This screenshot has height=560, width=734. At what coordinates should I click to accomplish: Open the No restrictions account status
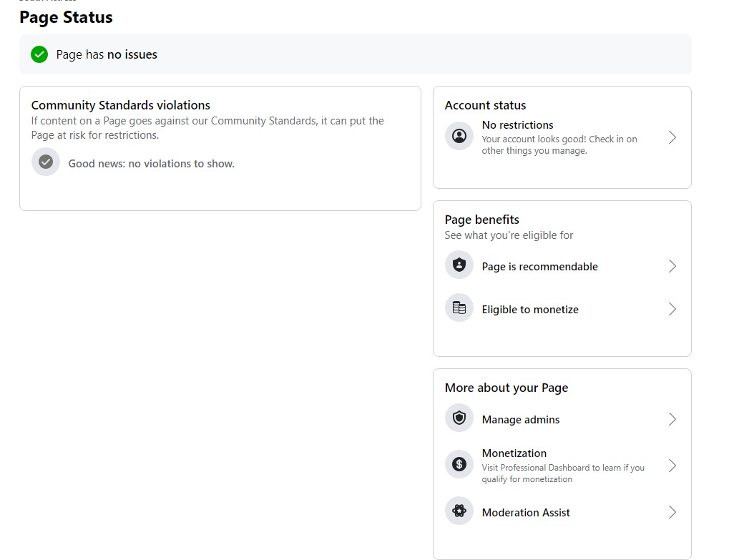coord(517,125)
